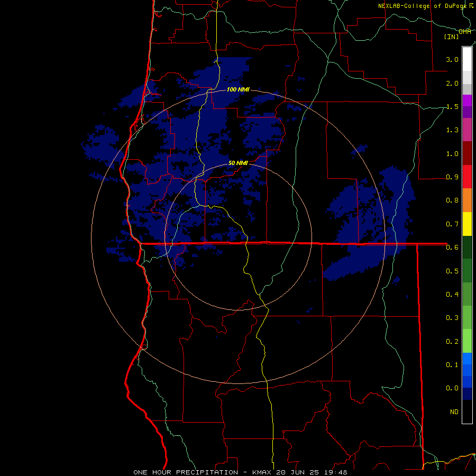Select the dark red 1.0 legend swatch

point(467,153)
